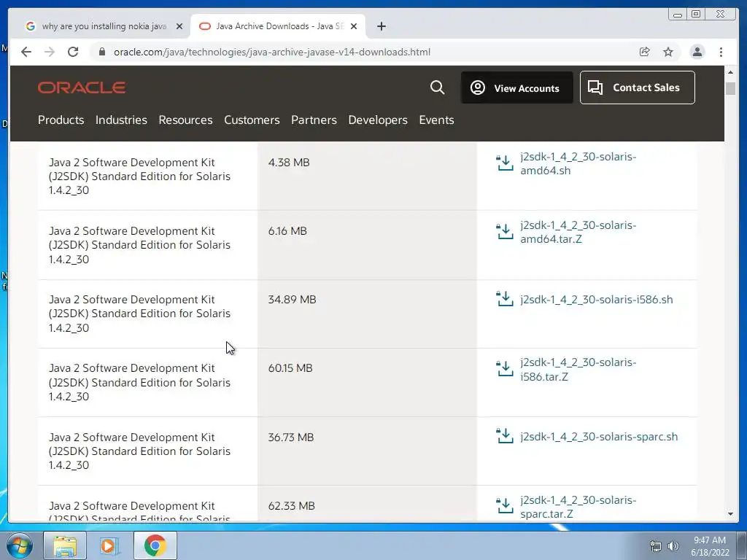Image resolution: width=747 pixels, height=560 pixels.
Task: Click scrollbar down arrow
Action: (730, 514)
